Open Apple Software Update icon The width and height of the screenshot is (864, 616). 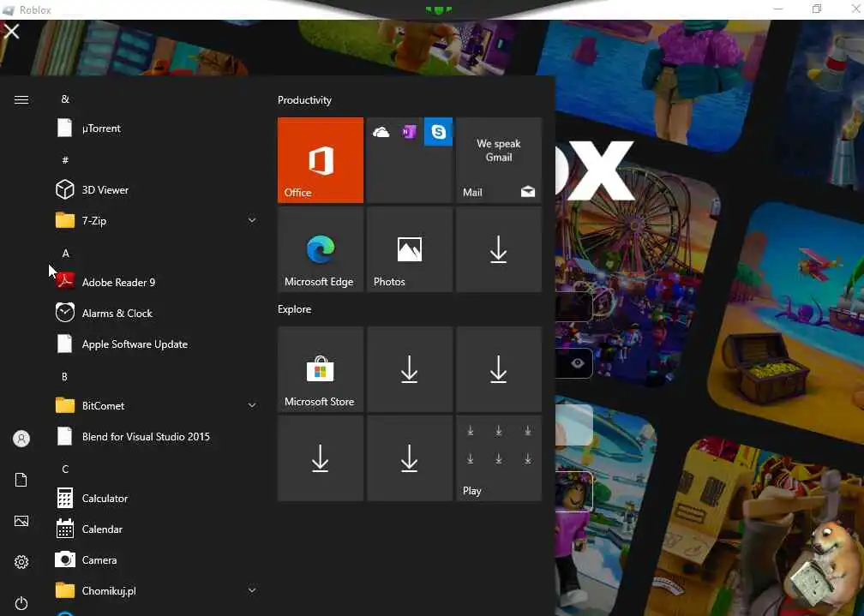[x=65, y=344]
